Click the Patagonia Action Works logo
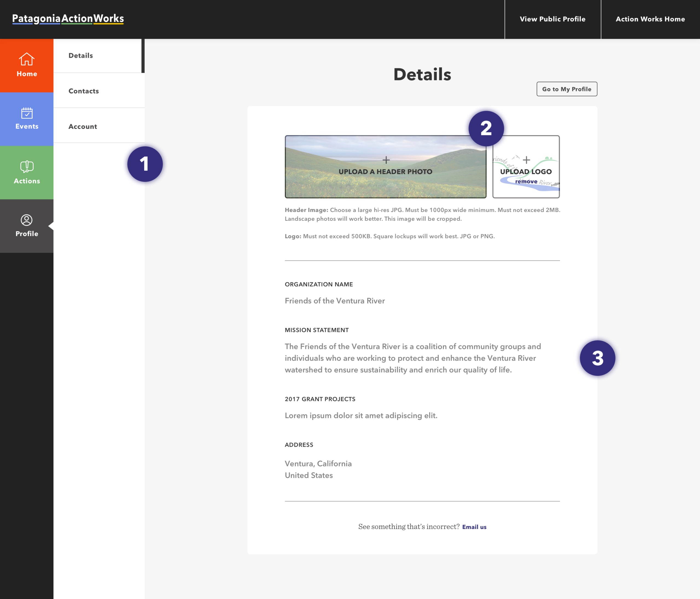Viewport: 700px width, 599px height. [x=68, y=19]
